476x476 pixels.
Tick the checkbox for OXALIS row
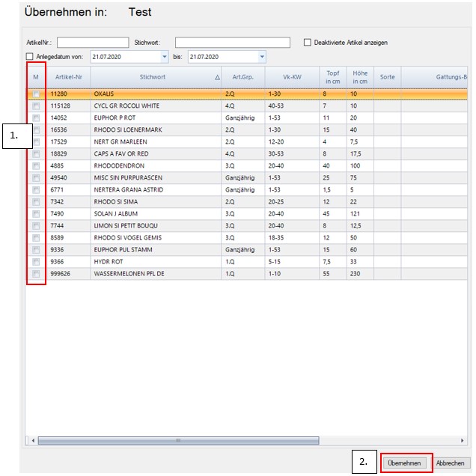point(36,94)
